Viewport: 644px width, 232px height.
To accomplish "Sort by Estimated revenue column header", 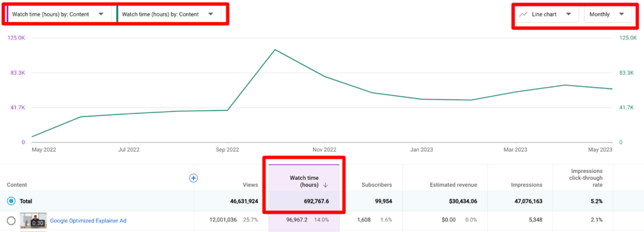I will (453, 185).
